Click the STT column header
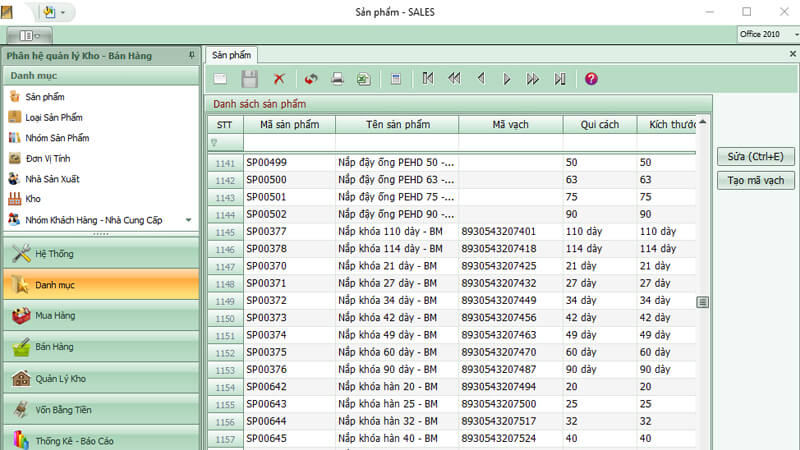This screenshot has width=800, height=450. (225, 124)
